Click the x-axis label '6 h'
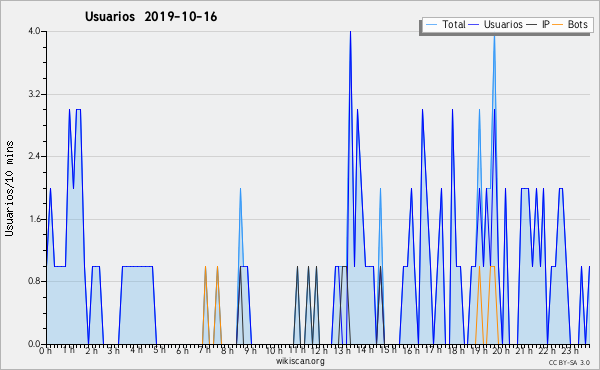This screenshot has height=370, width=600. (182, 351)
